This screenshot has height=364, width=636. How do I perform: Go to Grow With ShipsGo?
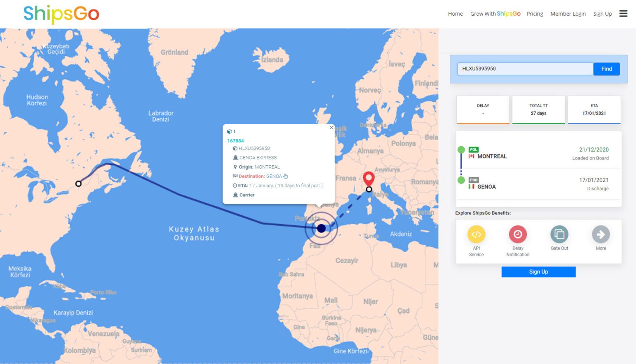pyautogui.click(x=495, y=14)
